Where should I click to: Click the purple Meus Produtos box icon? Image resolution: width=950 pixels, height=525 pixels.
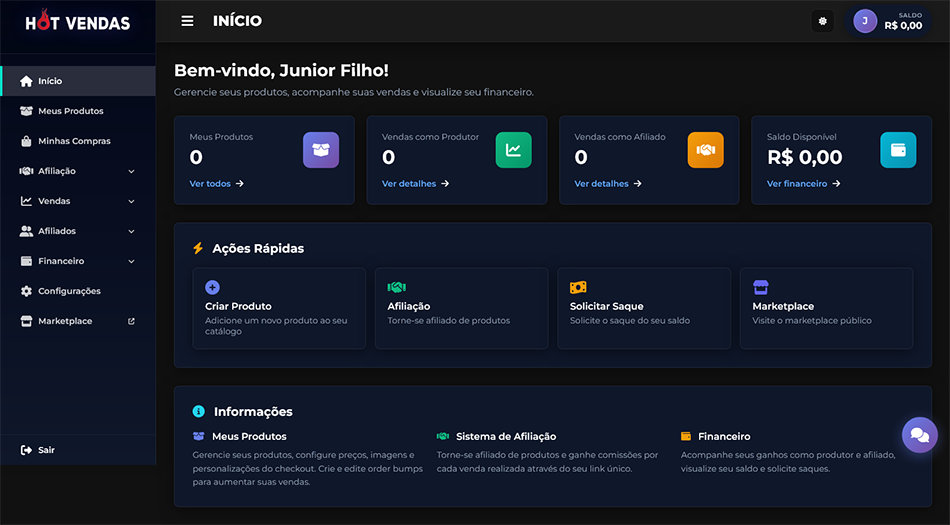pos(321,150)
